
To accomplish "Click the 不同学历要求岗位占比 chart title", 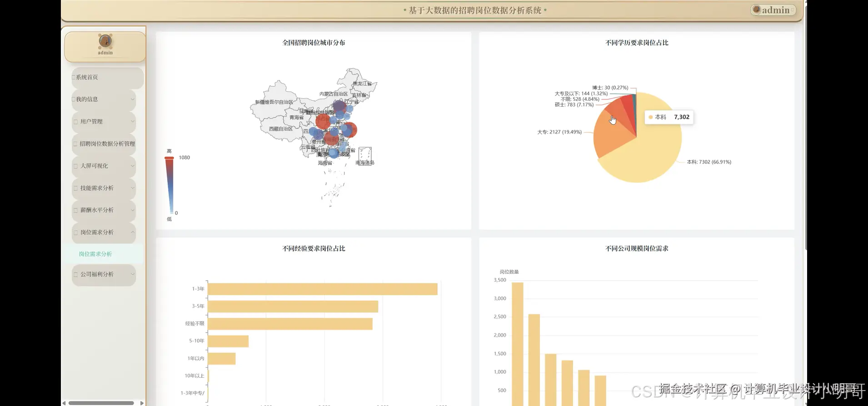I will (637, 43).
